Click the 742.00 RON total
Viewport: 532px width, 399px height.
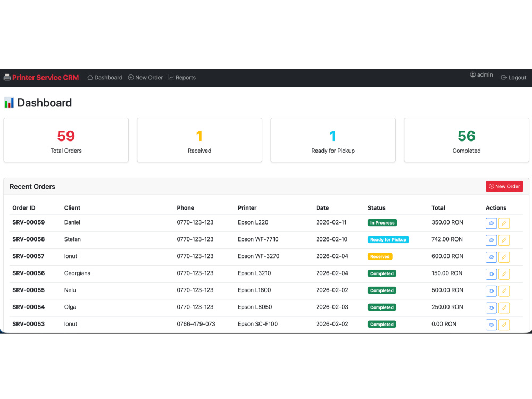pos(447,239)
